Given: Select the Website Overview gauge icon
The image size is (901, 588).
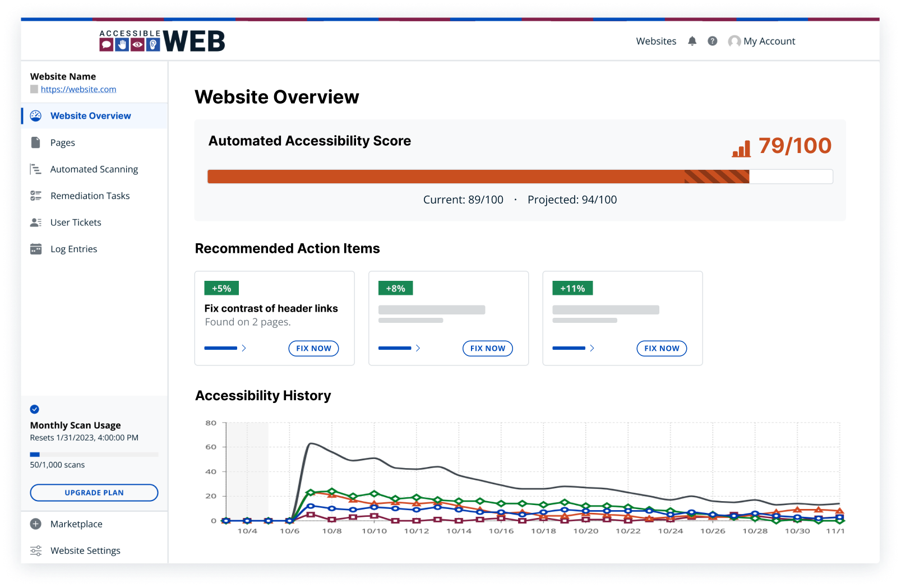Looking at the screenshot, I should click(35, 115).
